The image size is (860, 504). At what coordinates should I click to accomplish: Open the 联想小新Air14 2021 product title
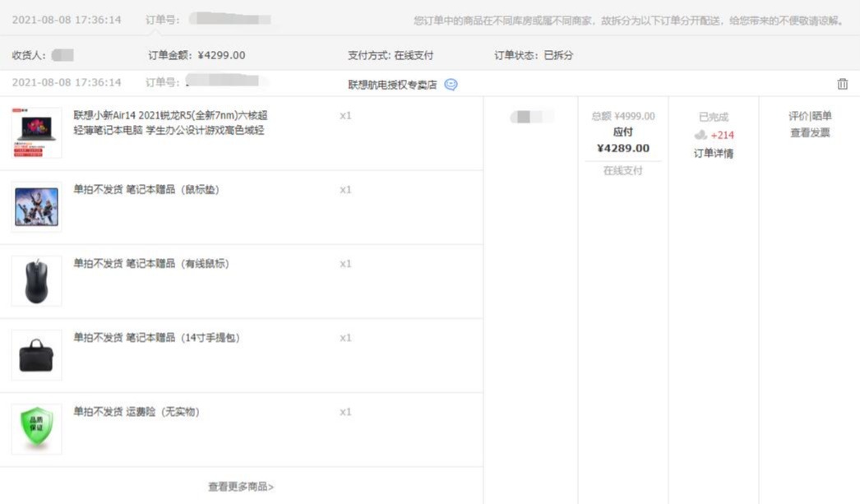(170, 123)
